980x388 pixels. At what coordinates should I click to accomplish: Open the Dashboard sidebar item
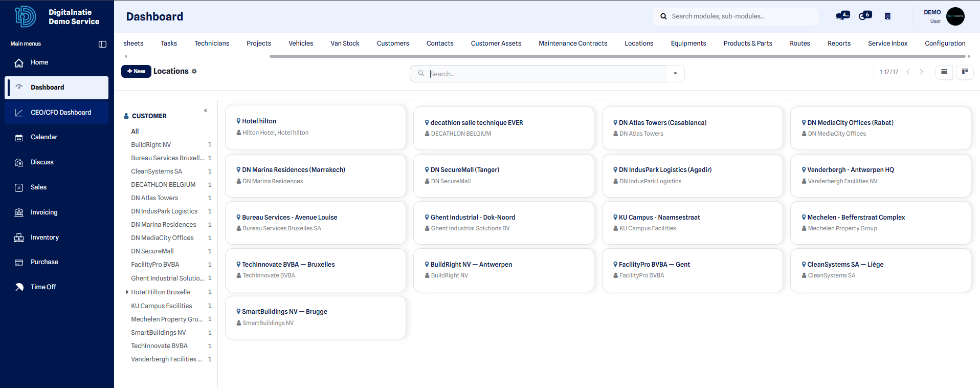click(56, 88)
